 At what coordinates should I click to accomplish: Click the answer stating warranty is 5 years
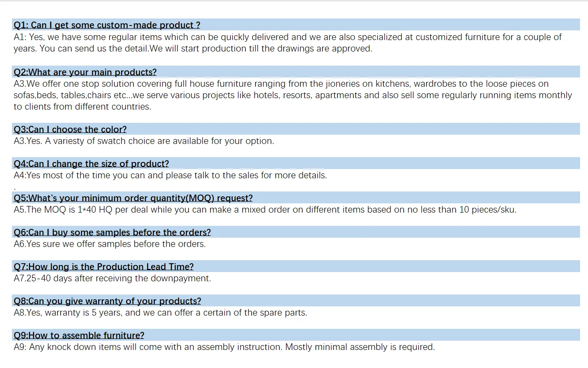(160, 313)
